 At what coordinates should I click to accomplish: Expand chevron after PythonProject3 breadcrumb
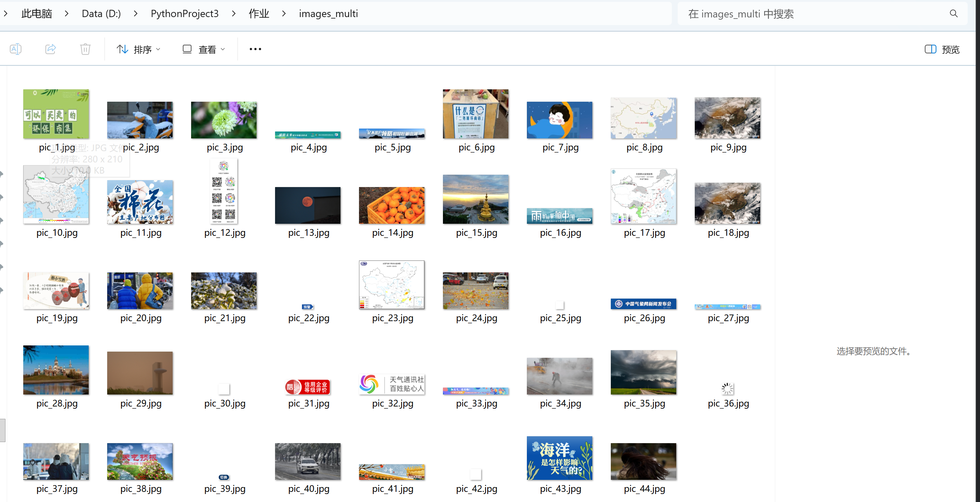click(x=234, y=14)
